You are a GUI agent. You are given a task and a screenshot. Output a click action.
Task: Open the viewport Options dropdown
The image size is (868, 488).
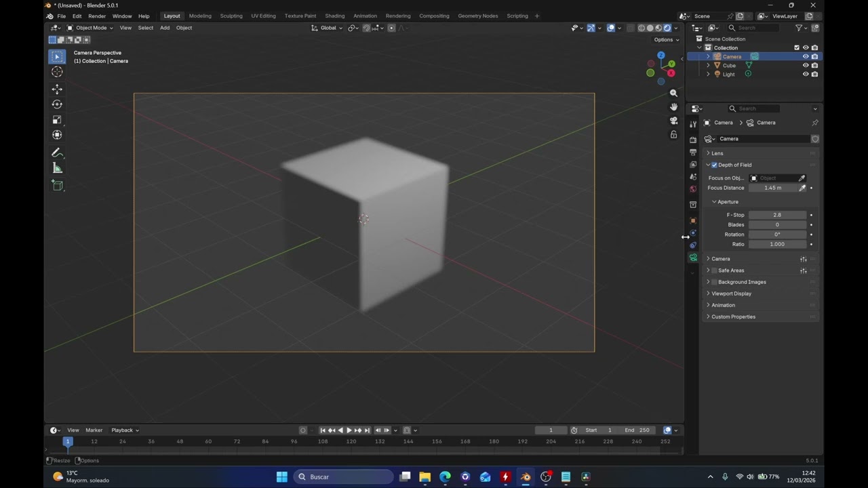tap(666, 39)
